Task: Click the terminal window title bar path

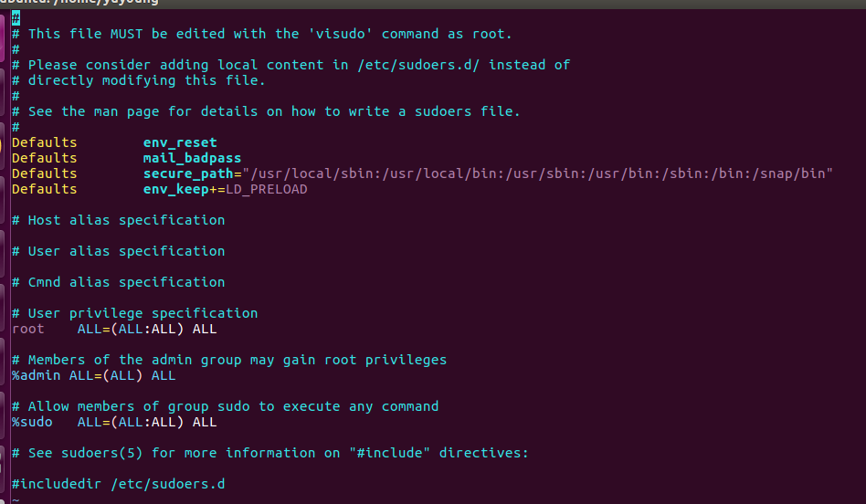Action: click(x=82, y=3)
